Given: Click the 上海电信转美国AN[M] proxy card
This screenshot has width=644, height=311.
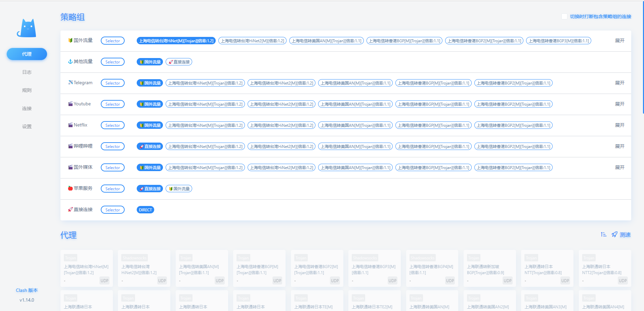Looking at the screenshot, I should (x=202, y=268).
